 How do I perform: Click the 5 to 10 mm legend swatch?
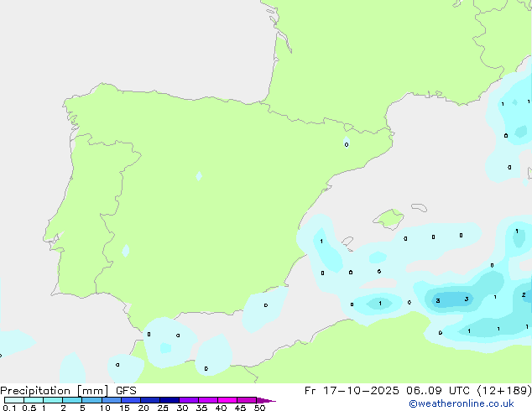click(x=91, y=400)
